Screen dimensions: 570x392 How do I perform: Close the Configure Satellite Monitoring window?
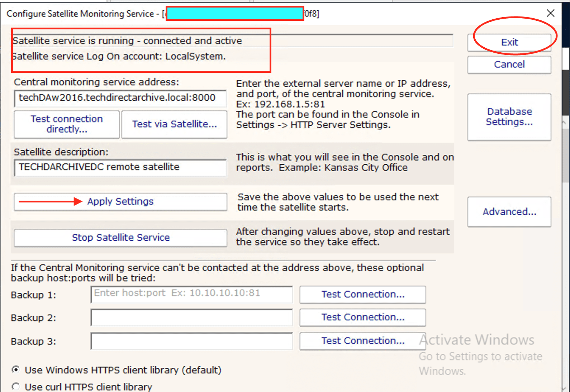(x=550, y=14)
